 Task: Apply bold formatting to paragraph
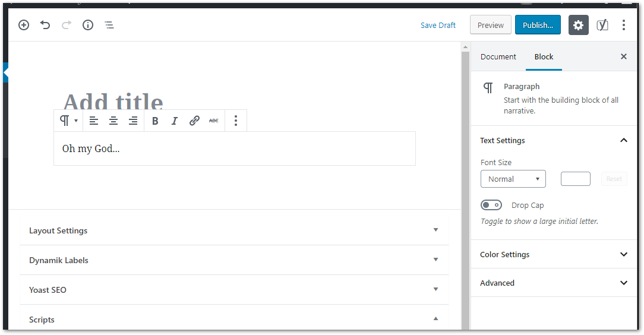155,121
